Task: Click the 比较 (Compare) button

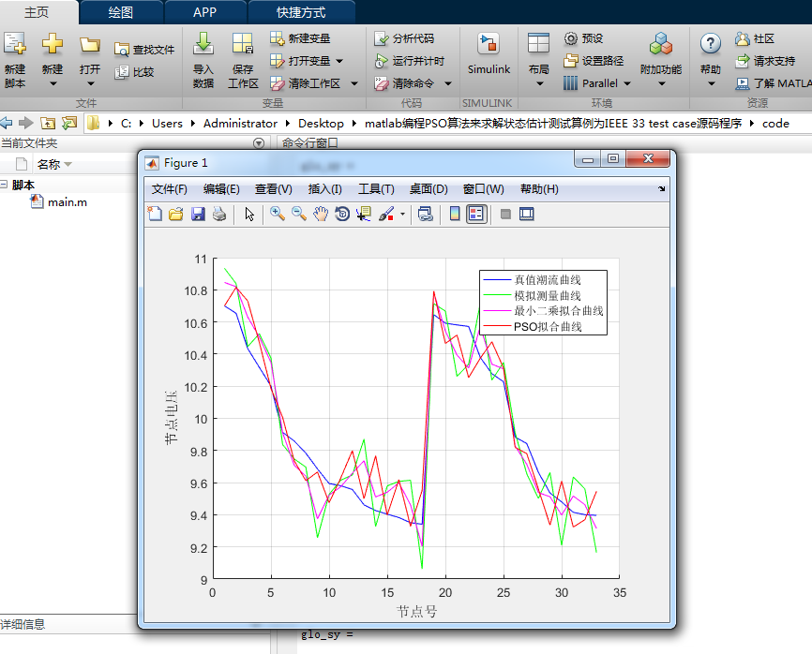Action: click(135, 72)
